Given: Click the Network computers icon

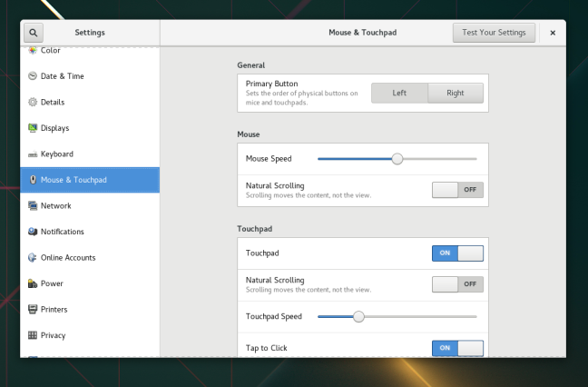Looking at the screenshot, I should tap(33, 205).
